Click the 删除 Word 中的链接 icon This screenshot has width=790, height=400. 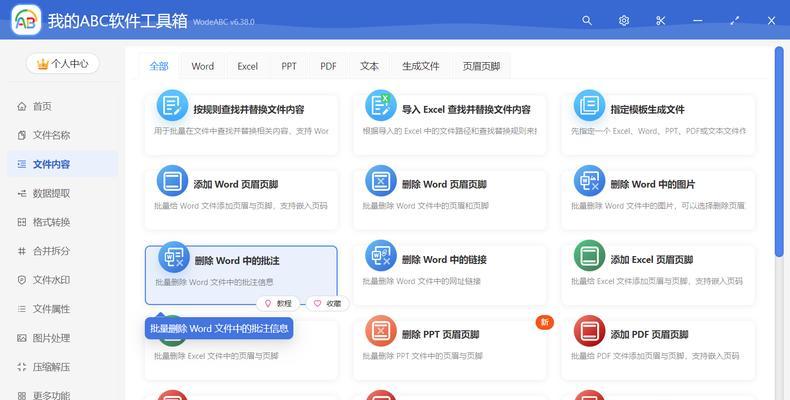tap(381, 255)
